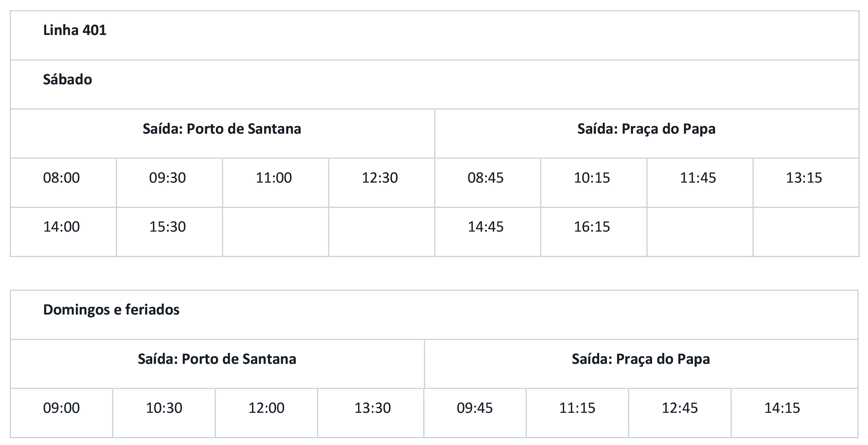Select the Sábado section header
The image size is (868, 445).
[68, 80]
